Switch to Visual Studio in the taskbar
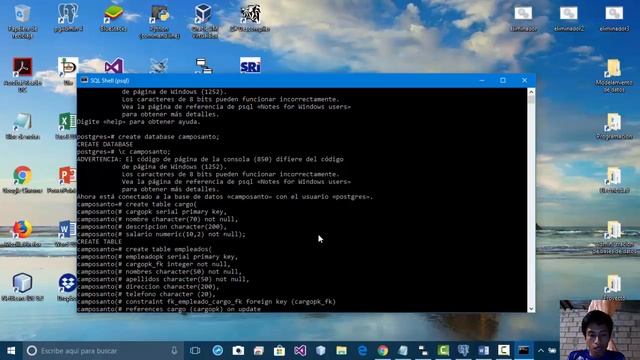Viewport: 640px width, 360px height. tap(300, 351)
